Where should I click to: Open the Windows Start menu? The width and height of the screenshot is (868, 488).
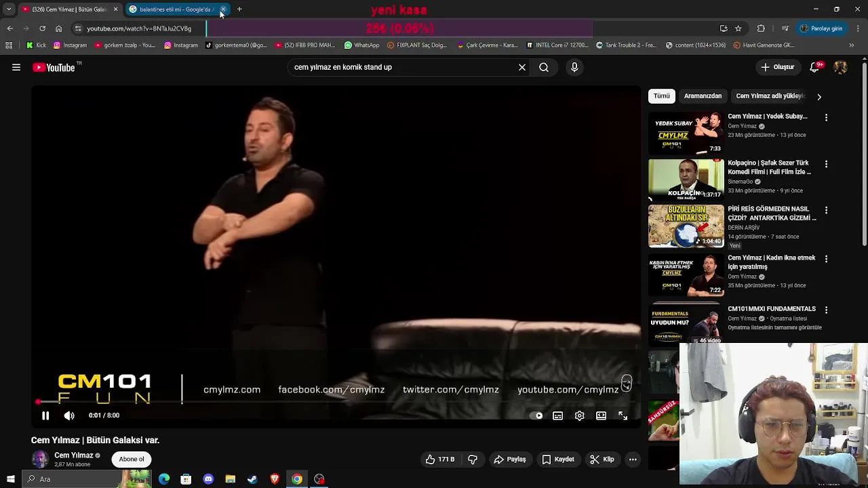pos(10,479)
